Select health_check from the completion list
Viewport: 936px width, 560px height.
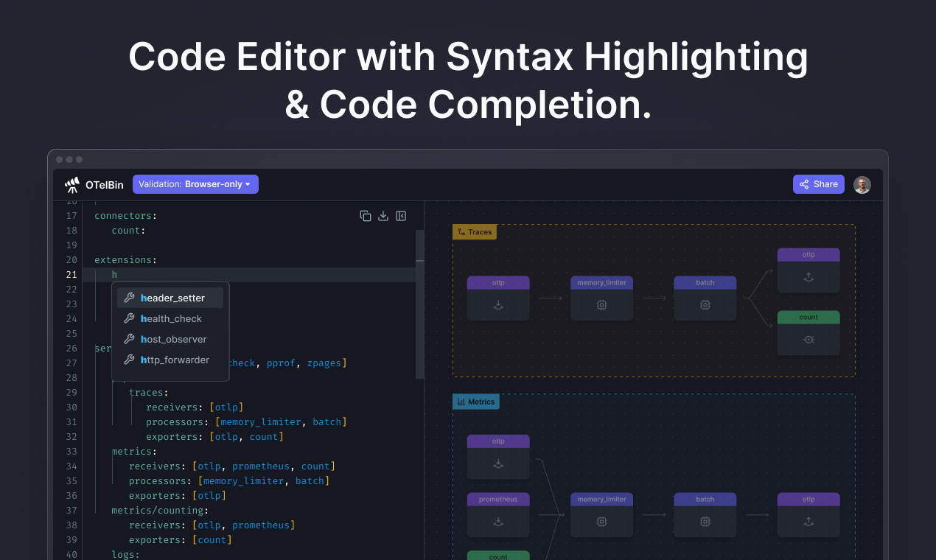170,318
